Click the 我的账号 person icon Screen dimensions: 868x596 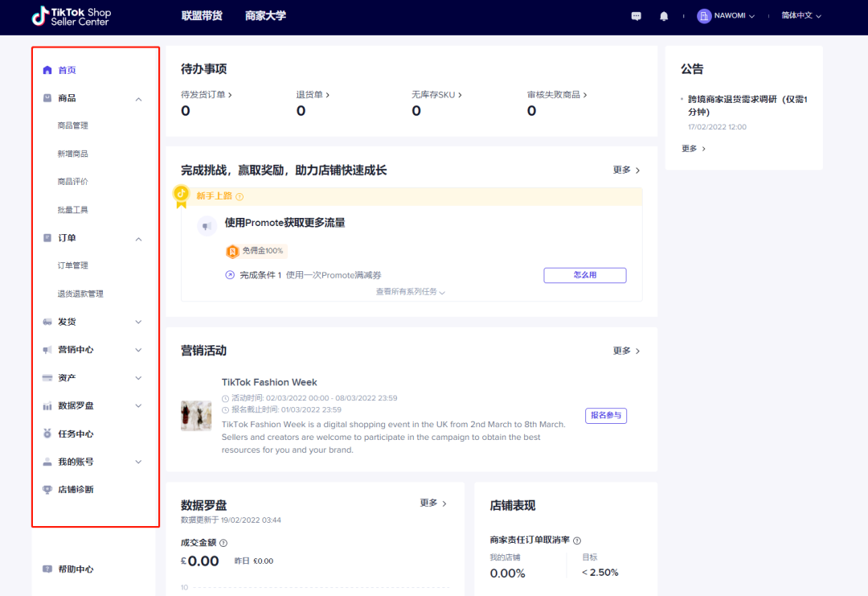[47, 462]
